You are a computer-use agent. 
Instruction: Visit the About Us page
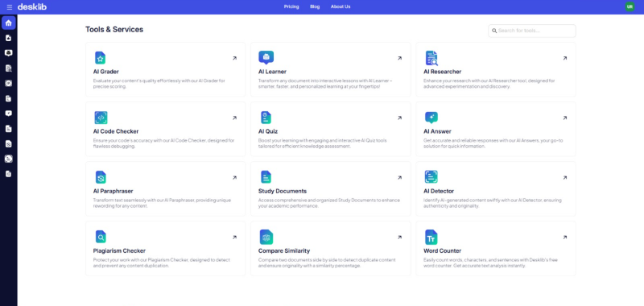click(x=341, y=6)
